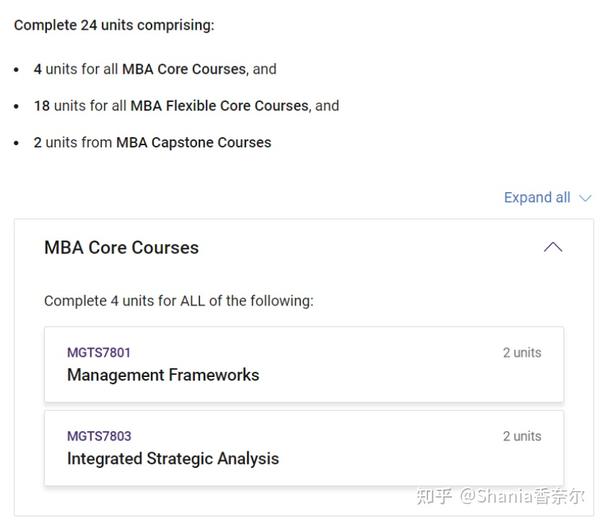Click the MBA Core Courses panel heading
Image resolution: width=600 pixels, height=520 pixels.
[121, 248]
